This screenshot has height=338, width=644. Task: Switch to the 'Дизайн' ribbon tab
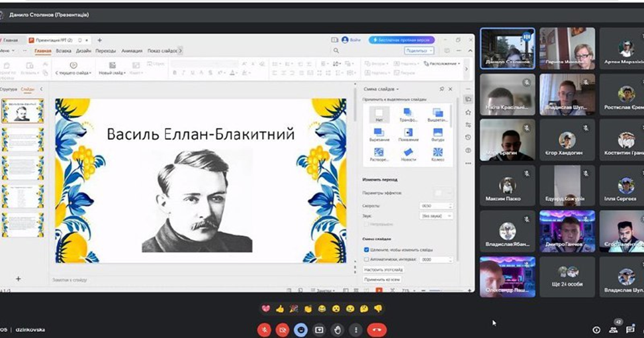pos(83,50)
